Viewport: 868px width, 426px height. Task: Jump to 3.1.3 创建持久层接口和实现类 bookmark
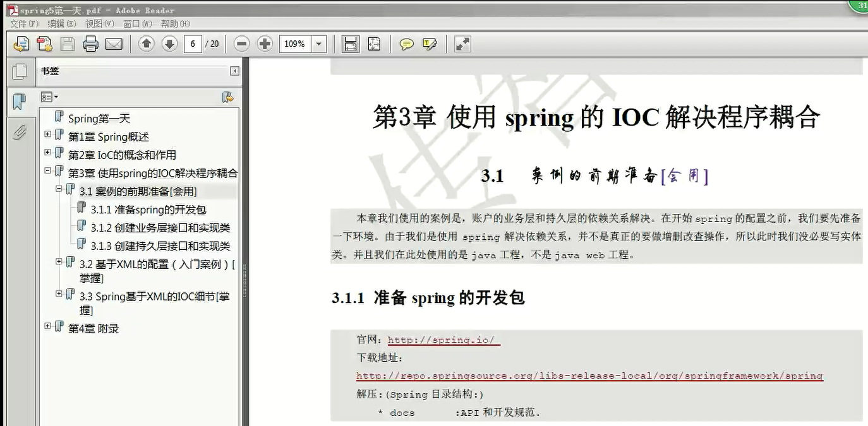[160, 246]
